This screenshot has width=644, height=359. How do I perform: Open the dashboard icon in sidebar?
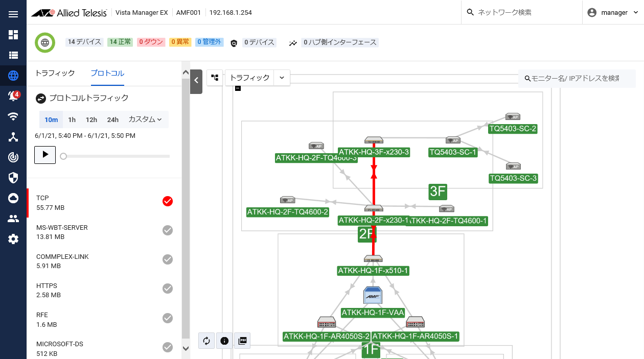coord(13,35)
